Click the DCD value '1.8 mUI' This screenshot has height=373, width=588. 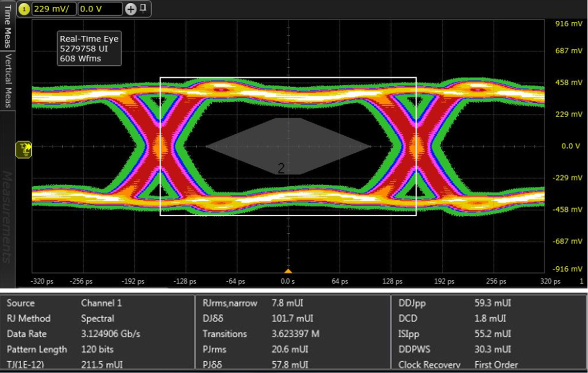490,318
